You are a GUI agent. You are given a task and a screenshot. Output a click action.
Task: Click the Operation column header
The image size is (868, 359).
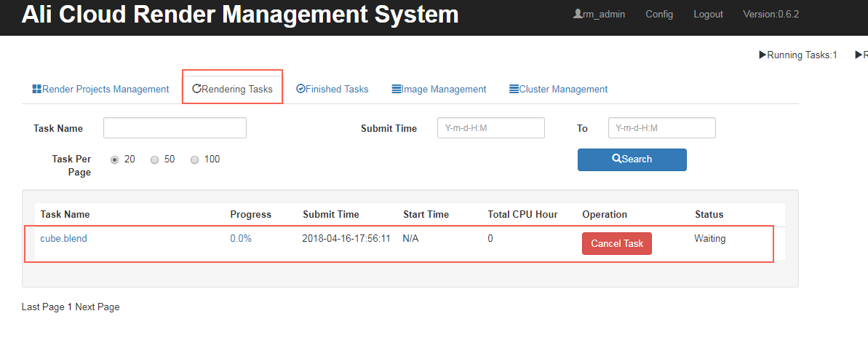tap(605, 214)
